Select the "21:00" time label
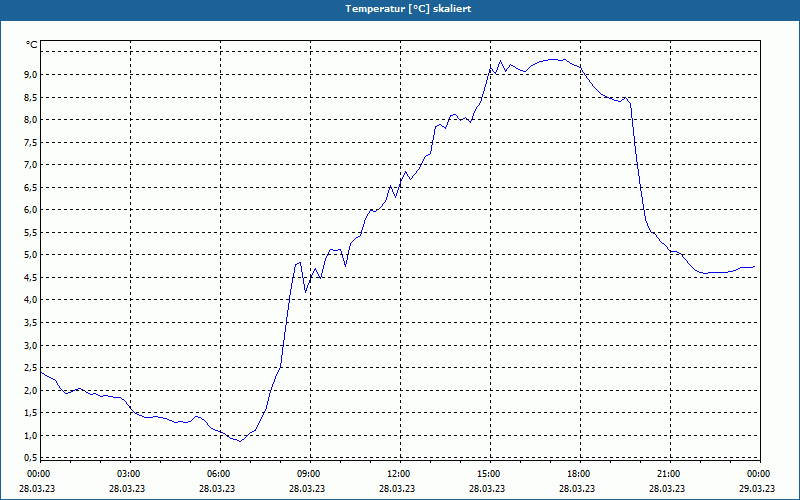This screenshot has width=800, height=500. [x=668, y=474]
